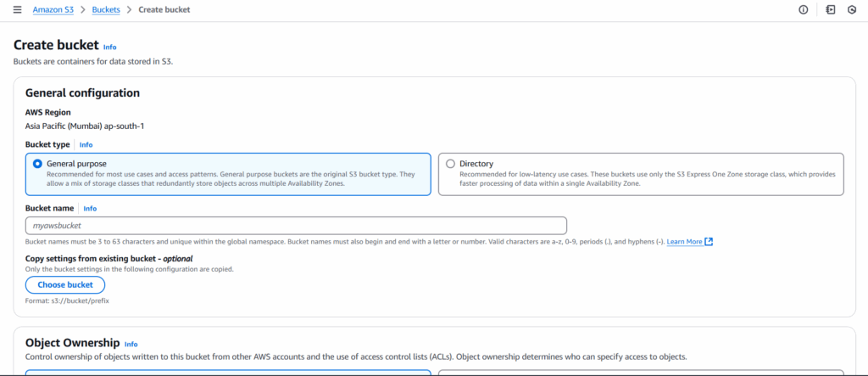Go to Amazon S3 breadcrumb link
The width and height of the screenshot is (868, 376).
(x=53, y=10)
